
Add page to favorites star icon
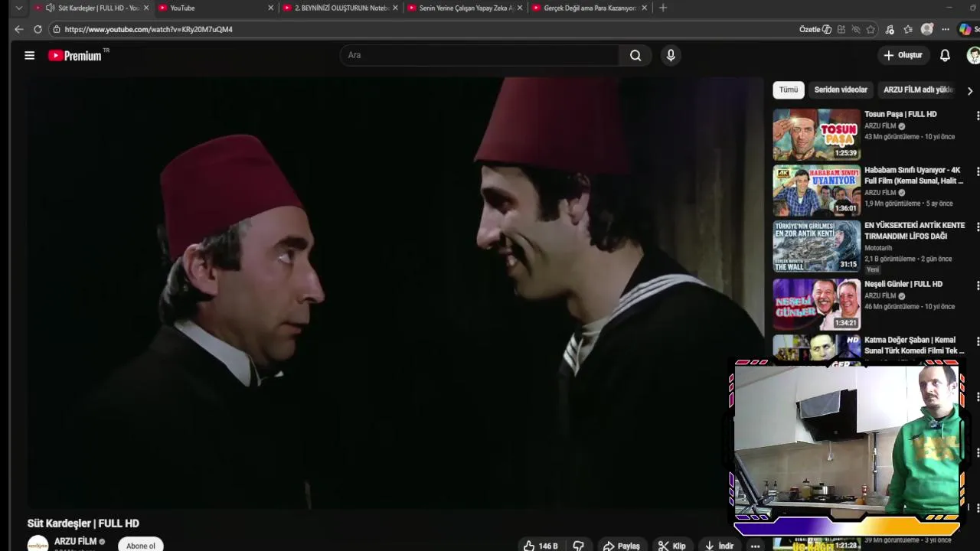coord(871,29)
